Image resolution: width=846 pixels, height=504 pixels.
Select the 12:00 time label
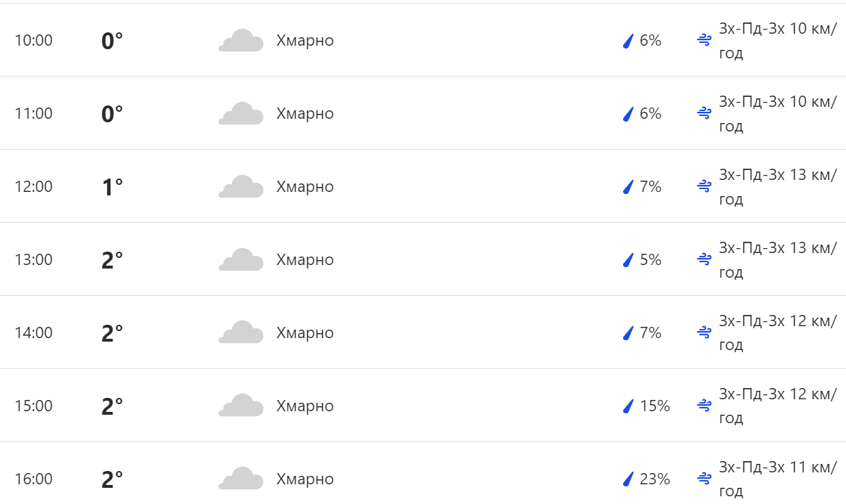[x=34, y=187]
